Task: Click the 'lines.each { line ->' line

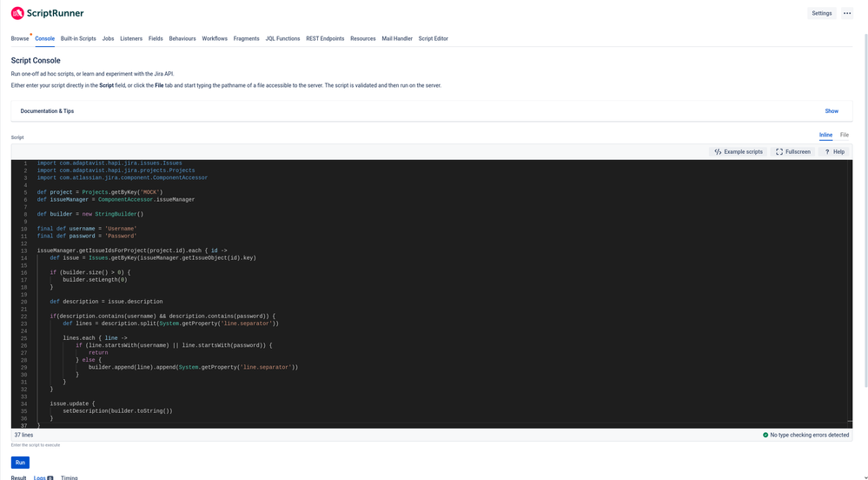Action: click(x=95, y=338)
